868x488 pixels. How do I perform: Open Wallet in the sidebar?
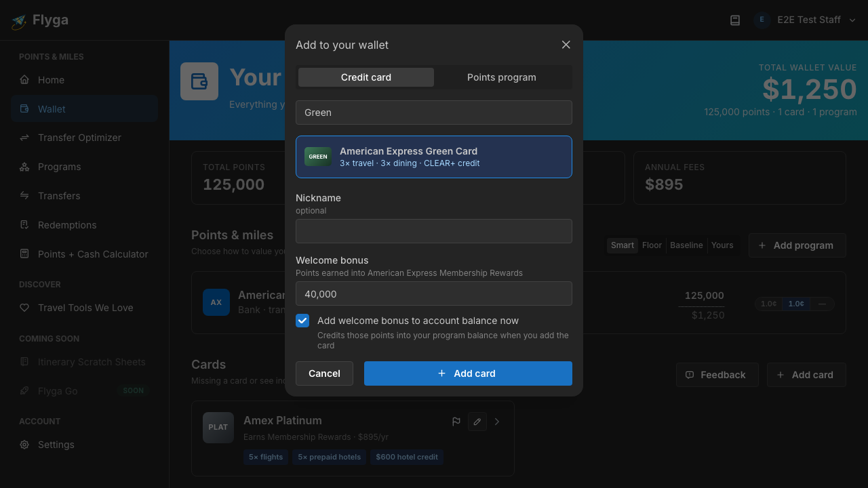coord(84,109)
